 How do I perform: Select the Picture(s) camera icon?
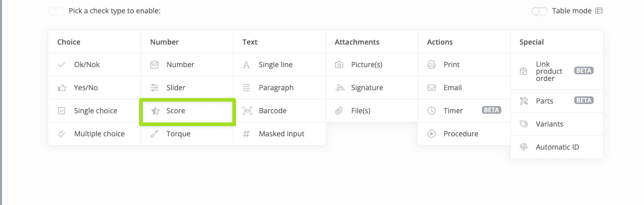pos(339,65)
